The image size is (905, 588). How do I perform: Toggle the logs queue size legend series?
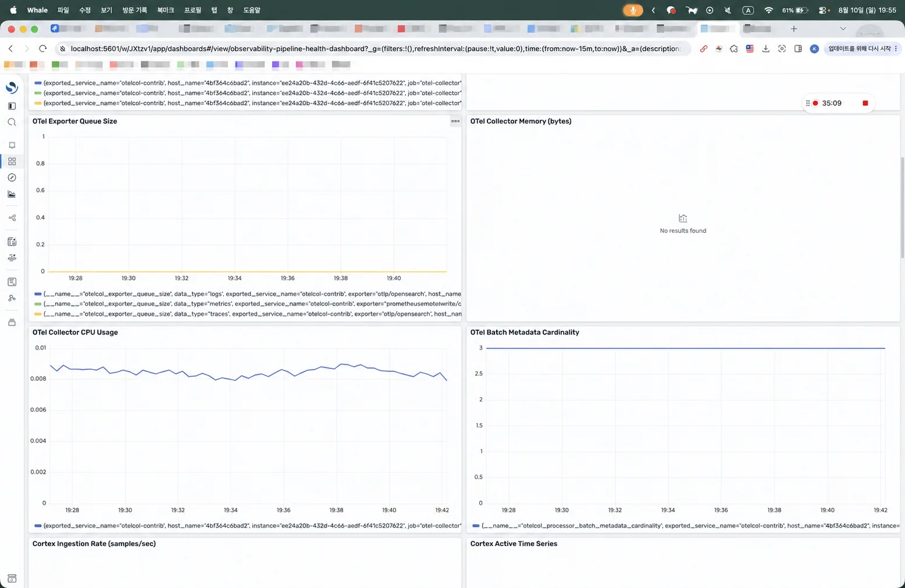pyautogui.click(x=248, y=294)
